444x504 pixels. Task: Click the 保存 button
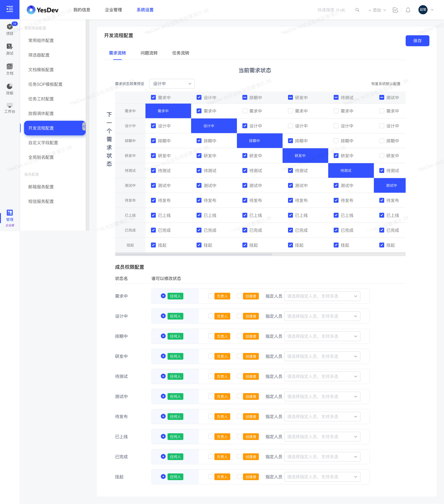417,41
